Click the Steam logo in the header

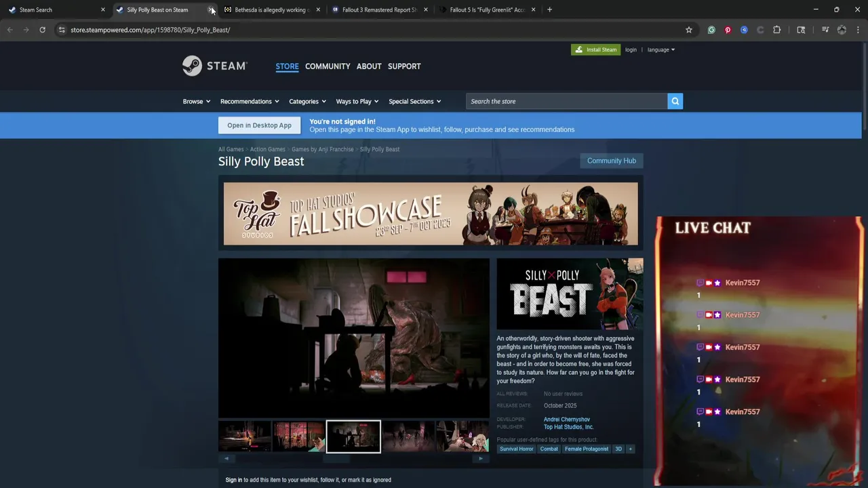(215, 66)
